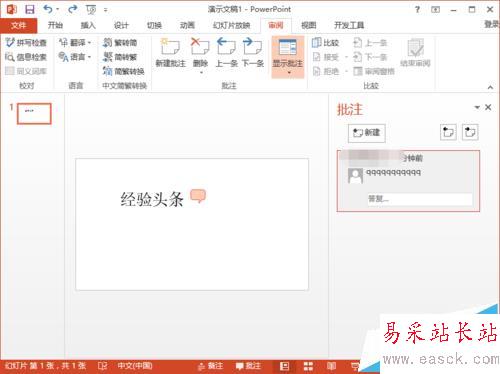The image size is (500, 374).
Task: Go to previous comment 上一条 in ribbon
Action: click(226, 53)
